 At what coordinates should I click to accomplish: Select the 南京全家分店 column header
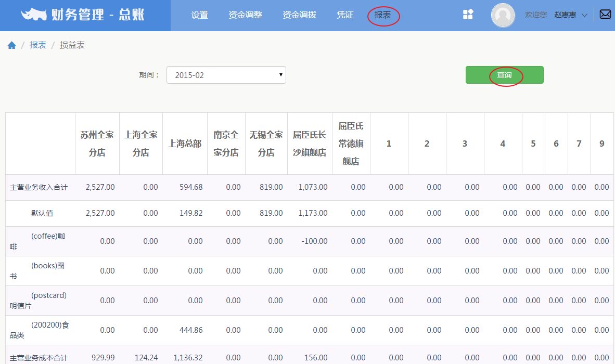click(x=226, y=144)
